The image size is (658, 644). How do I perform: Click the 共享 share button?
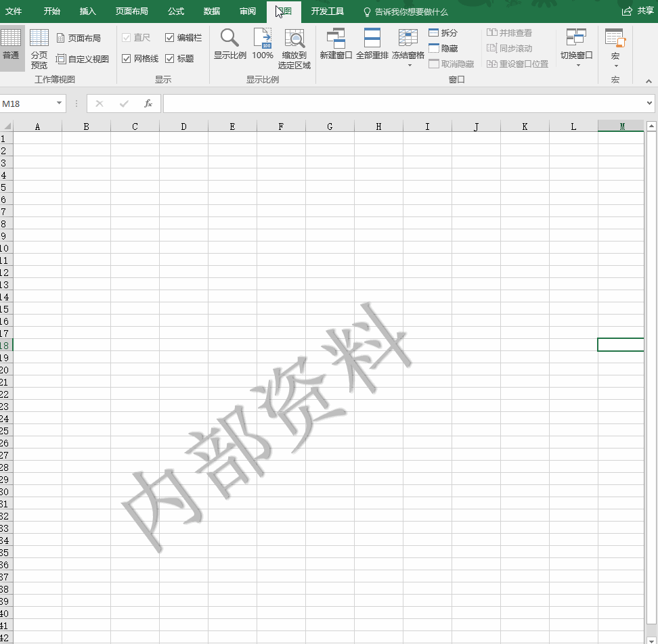click(x=638, y=11)
